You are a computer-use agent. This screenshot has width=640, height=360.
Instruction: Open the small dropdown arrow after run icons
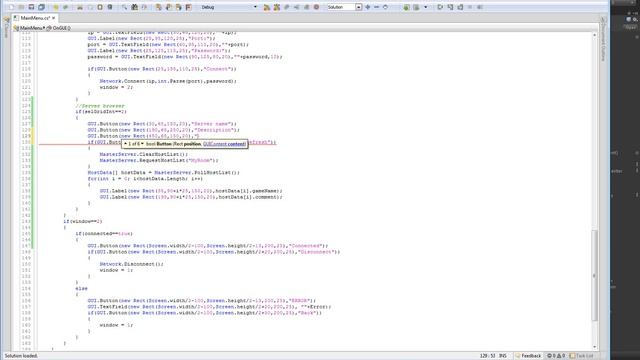point(426,7)
